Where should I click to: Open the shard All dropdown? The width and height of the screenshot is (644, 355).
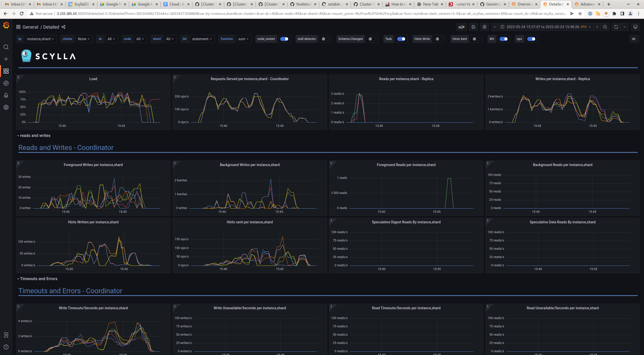coord(170,39)
